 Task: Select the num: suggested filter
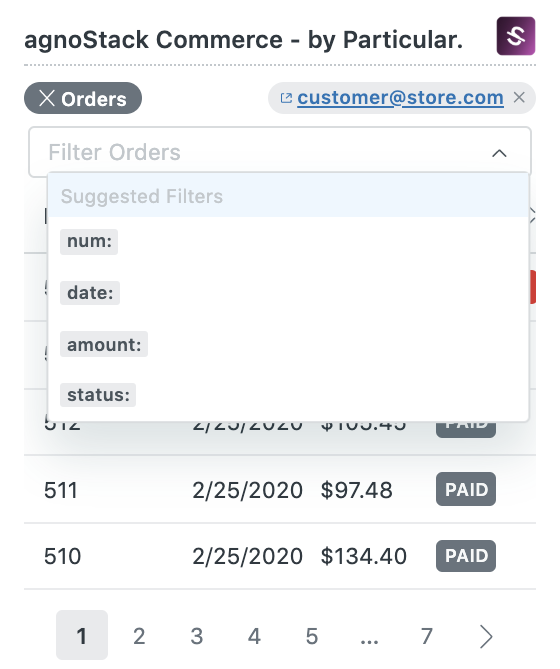pyautogui.click(x=89, y=242)
